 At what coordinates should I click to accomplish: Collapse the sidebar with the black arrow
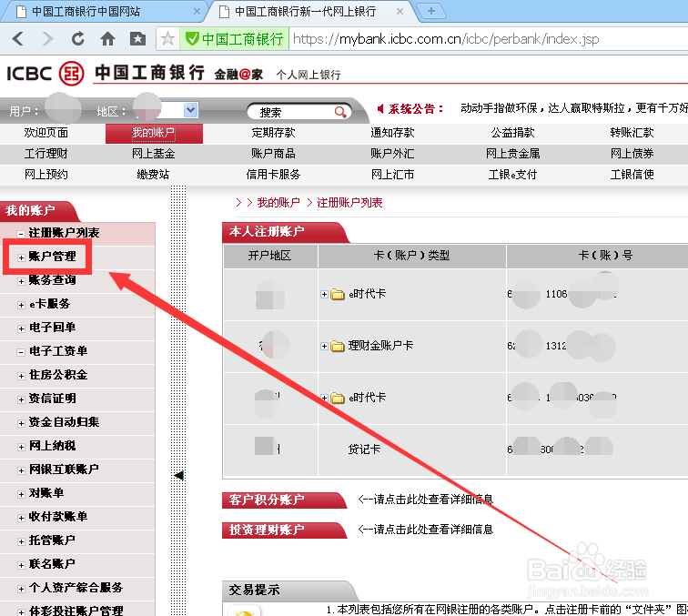pyautogui.click(x=178, y=475)
